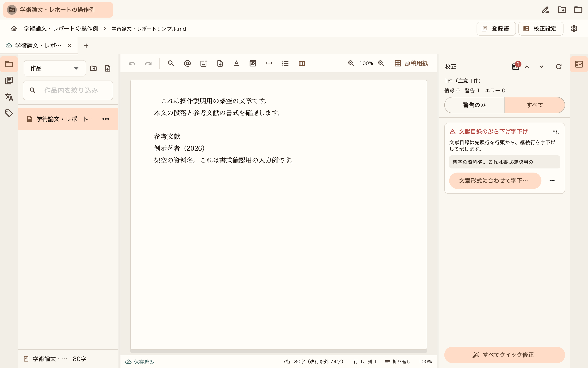This screenshot has width=588, height=368.
Task: Refresh proofreading results
Action: (x=559, y=66)
